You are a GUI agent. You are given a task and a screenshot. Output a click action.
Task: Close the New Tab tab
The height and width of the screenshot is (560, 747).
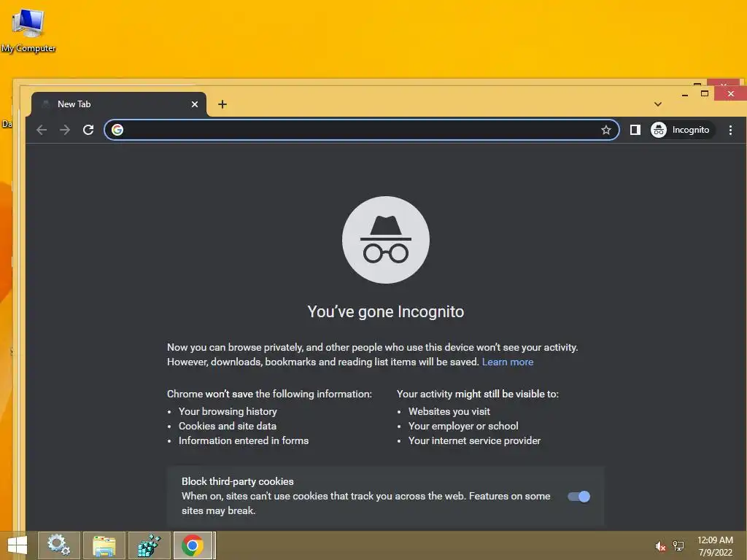[x=194, y=104]
